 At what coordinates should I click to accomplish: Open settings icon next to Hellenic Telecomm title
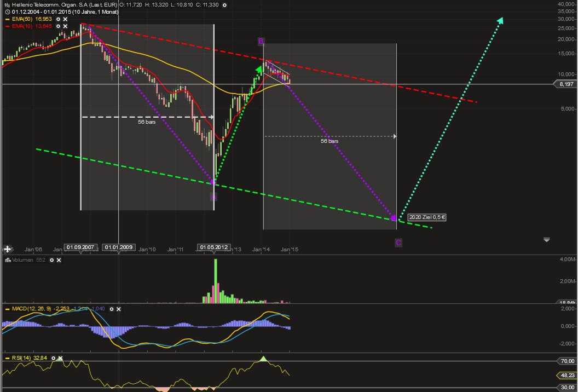(x=224, y=5)
